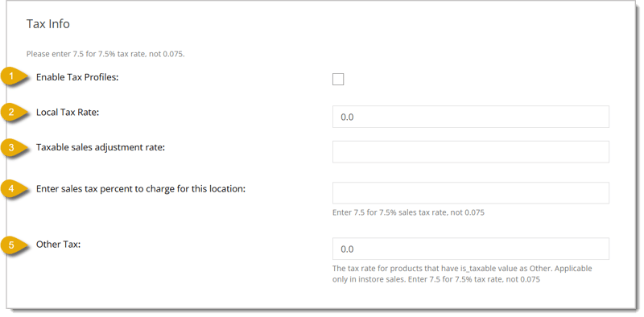Click the is_taxable Other tax rate description
Screen dimensions: 644x317
462,274
